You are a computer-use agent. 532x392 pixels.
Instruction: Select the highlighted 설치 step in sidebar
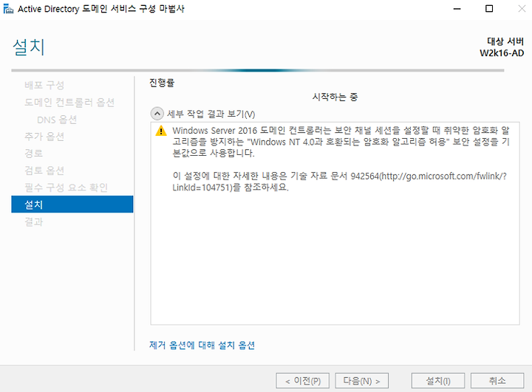72,204
